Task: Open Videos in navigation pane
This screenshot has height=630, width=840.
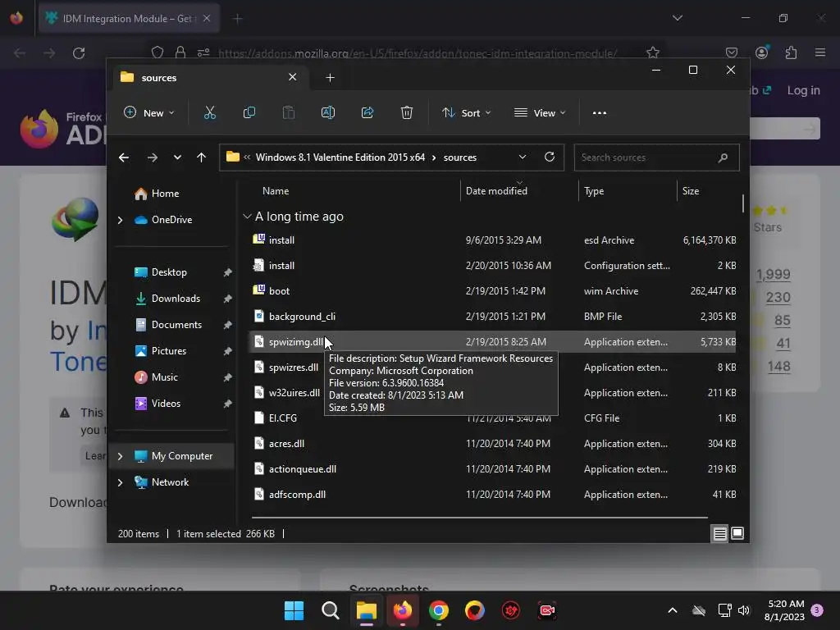Action: tap(166, 404)
